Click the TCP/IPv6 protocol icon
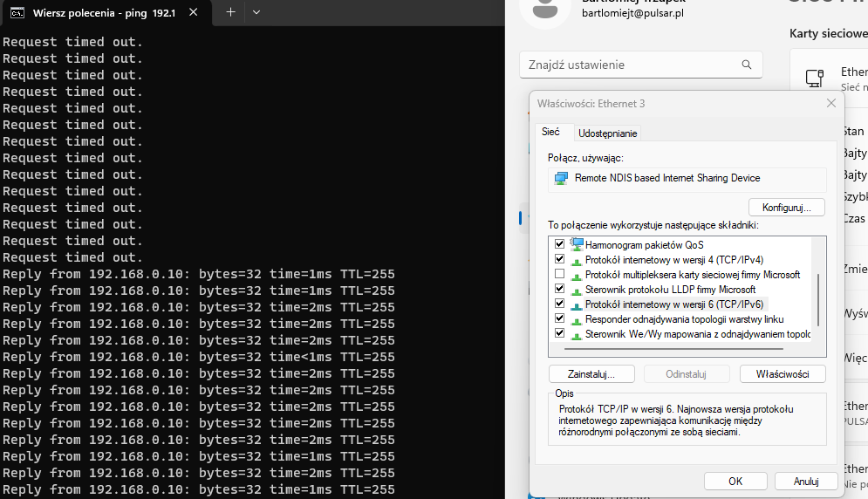The width and height of the screenshot is (868, 499). 577,305
